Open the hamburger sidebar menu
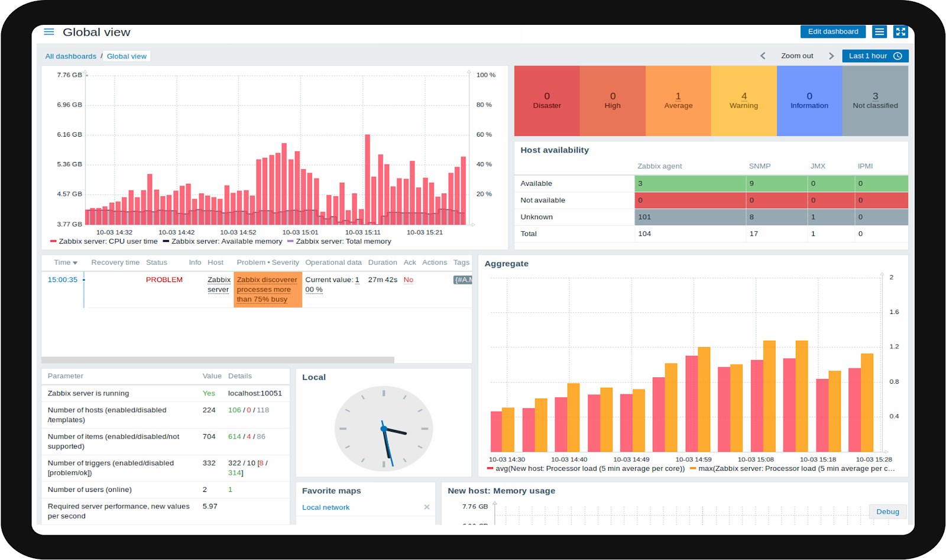 click(x=49, y=32)
